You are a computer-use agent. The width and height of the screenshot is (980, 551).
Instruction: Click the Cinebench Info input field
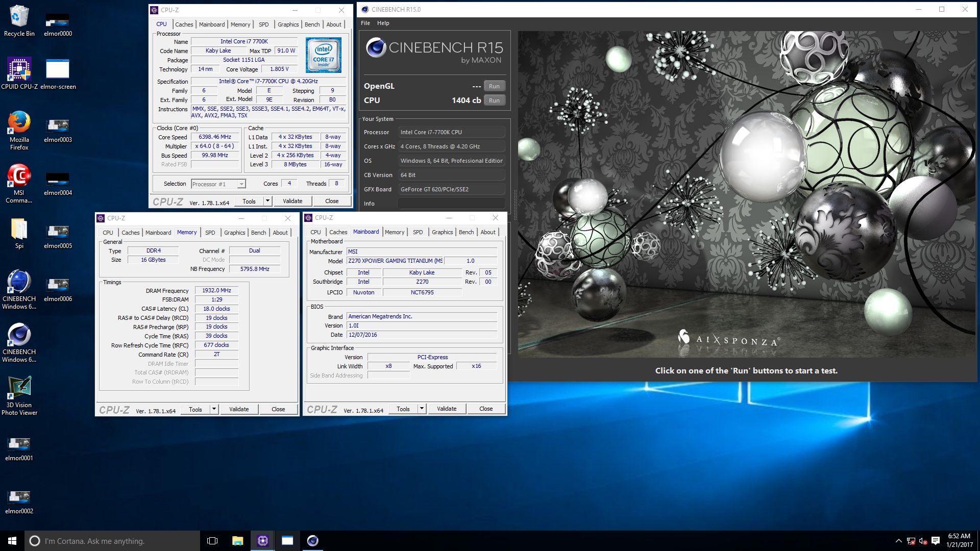click(451, 204)
